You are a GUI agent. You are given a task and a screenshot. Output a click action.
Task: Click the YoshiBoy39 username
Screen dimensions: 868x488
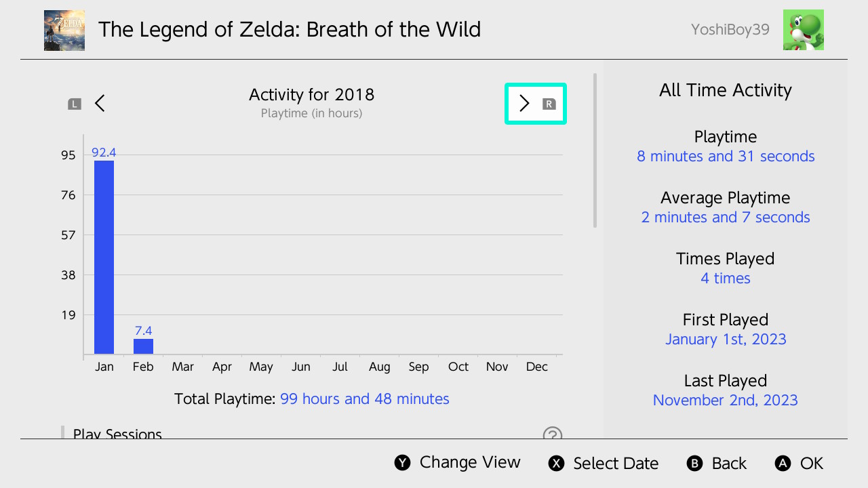click(730, 30)
